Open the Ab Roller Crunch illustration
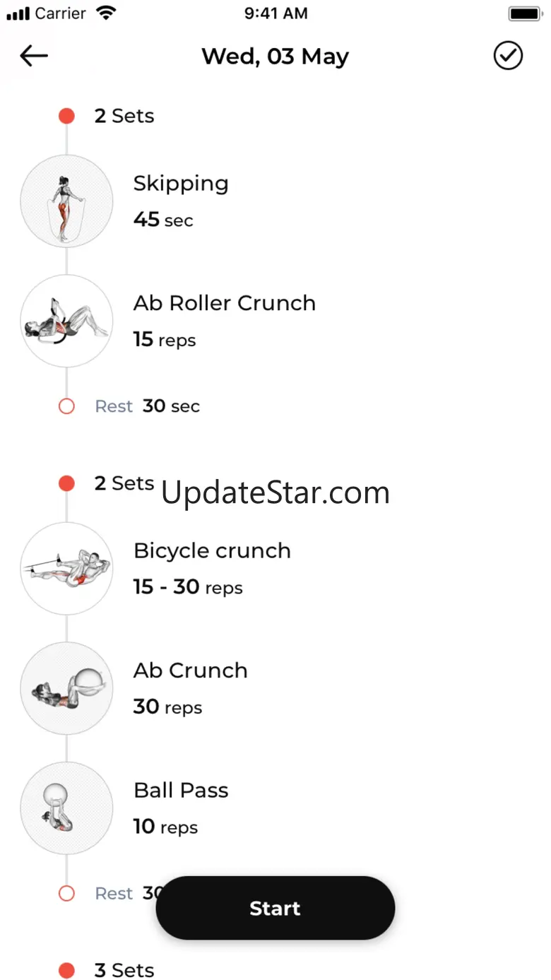This screenshot has width=551, height=980. (66, 321)
